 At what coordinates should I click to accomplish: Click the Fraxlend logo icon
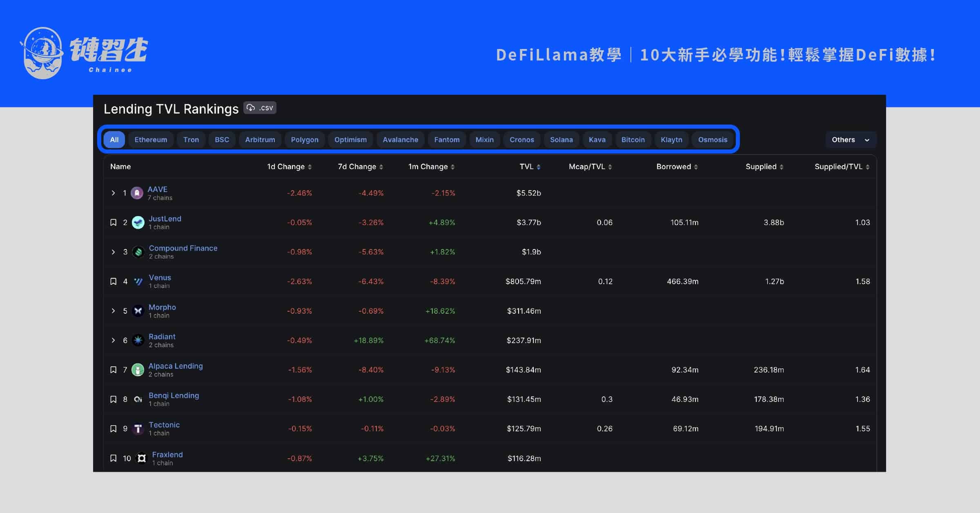pos(141,458)
